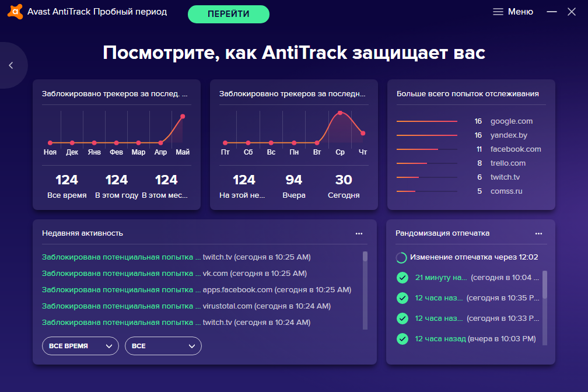The width and height of the screenshot is (588, 392).
Task: Click the green ПЕРЕЙТИ button
Action: [x=229, y=14]
